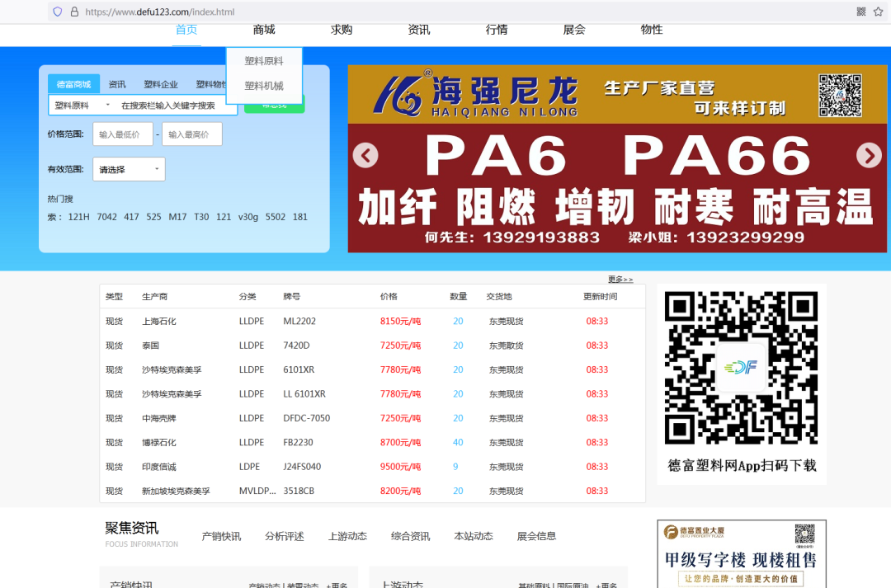The height and width of the screenshot is (588, 891).
Task: Click the 输入最高价 maximum price field
Action: click(x=192, y=134)
